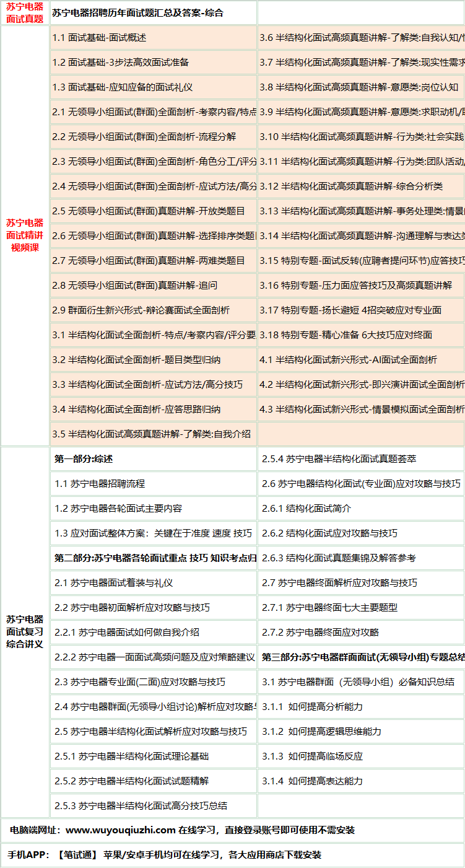Select the 第一部分:综述 heading
The height and width of the screenshot is (868, 465).
tap(83, 458)
